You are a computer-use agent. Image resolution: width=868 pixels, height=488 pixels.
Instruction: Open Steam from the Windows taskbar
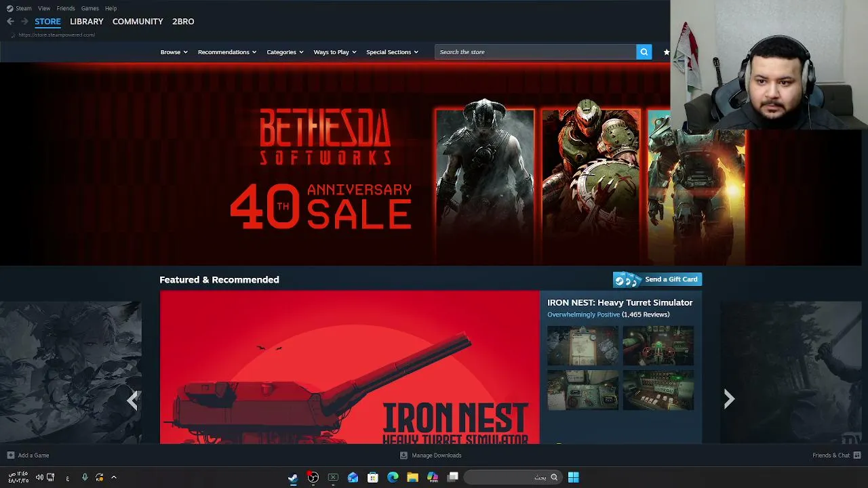[x=293, y=478]
